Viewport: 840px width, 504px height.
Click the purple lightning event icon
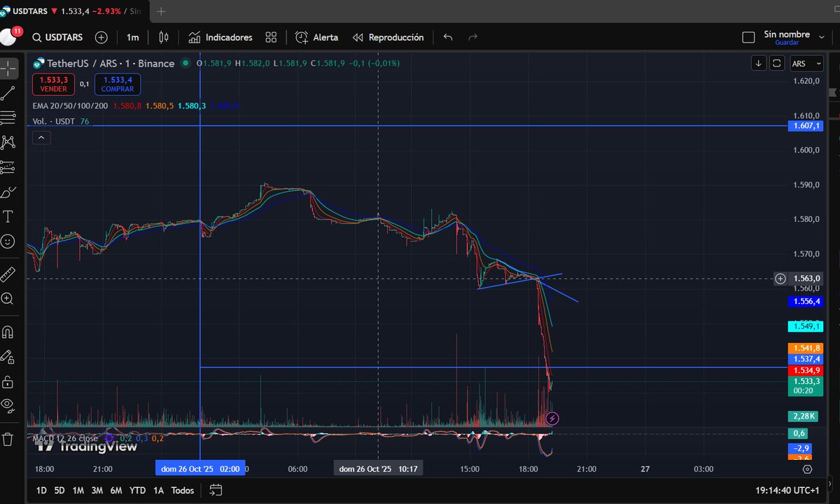tap(552, 419)
